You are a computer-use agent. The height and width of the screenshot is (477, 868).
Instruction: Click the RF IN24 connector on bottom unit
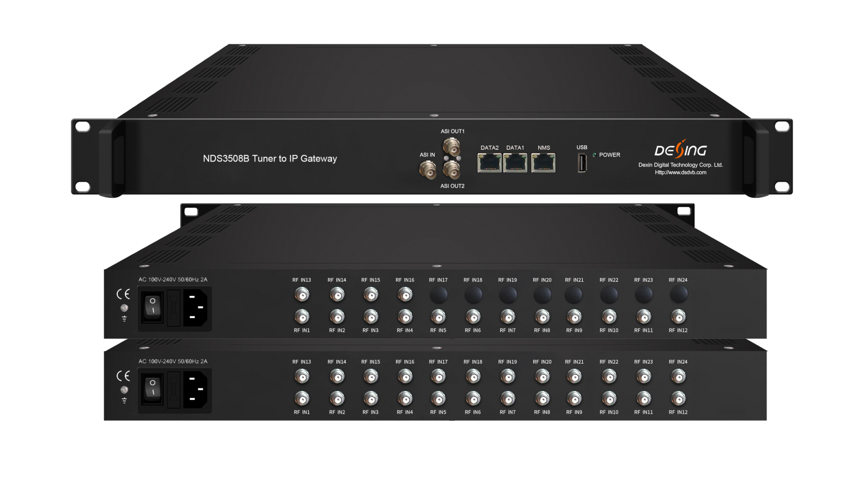(678, 376)
